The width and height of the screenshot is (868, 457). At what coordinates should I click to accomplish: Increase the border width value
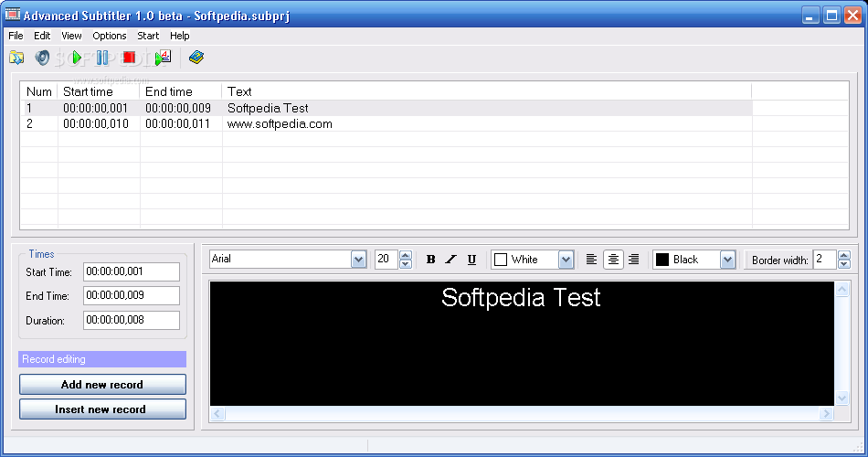click(x=843, y=255)
